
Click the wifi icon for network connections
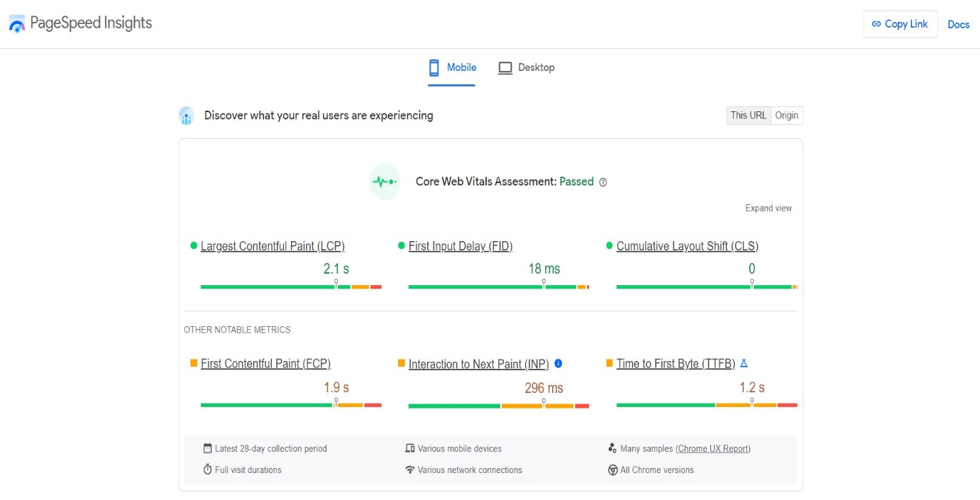[x=409, y=470]
